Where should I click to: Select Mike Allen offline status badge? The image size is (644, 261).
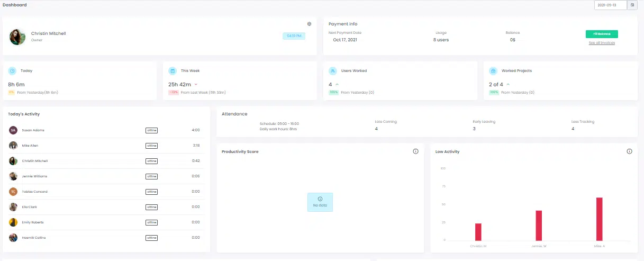point(152,146)
